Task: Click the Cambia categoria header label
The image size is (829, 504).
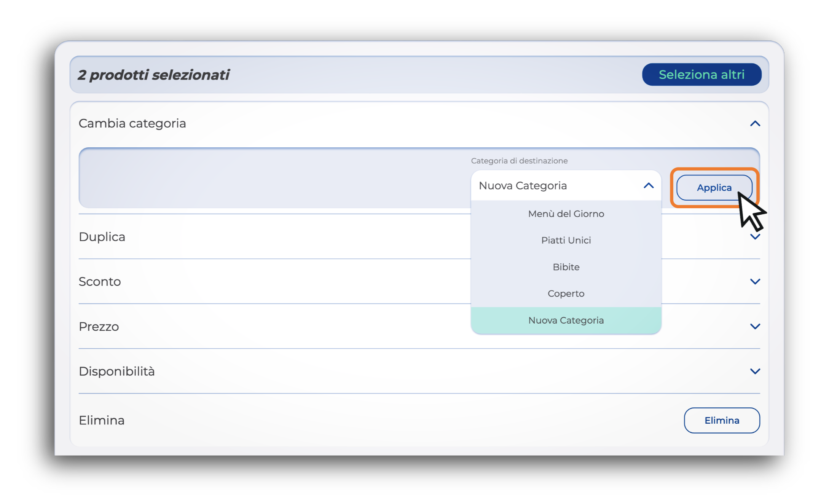Action: coord(132,124)
